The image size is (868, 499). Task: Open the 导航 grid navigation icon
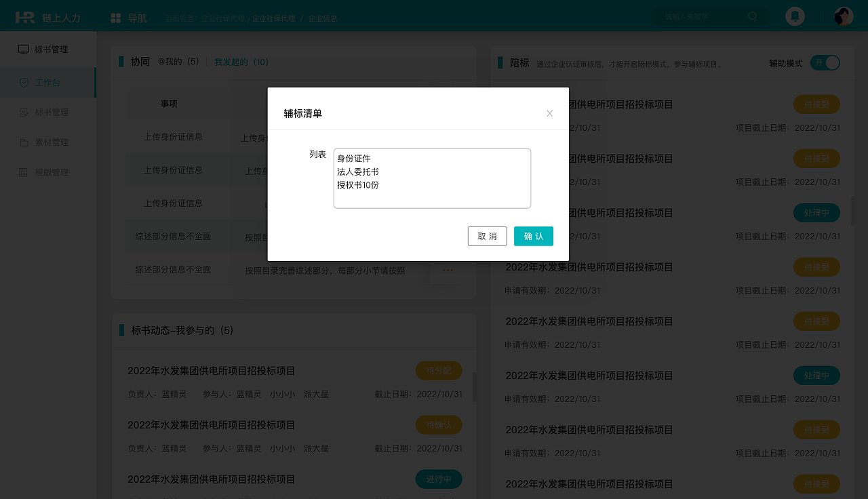115,17
